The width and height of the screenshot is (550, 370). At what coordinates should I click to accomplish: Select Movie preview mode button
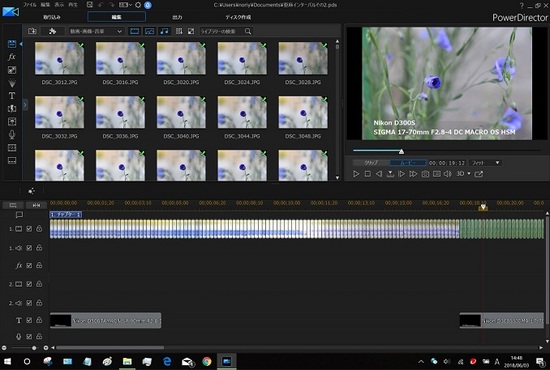(408, 163)
